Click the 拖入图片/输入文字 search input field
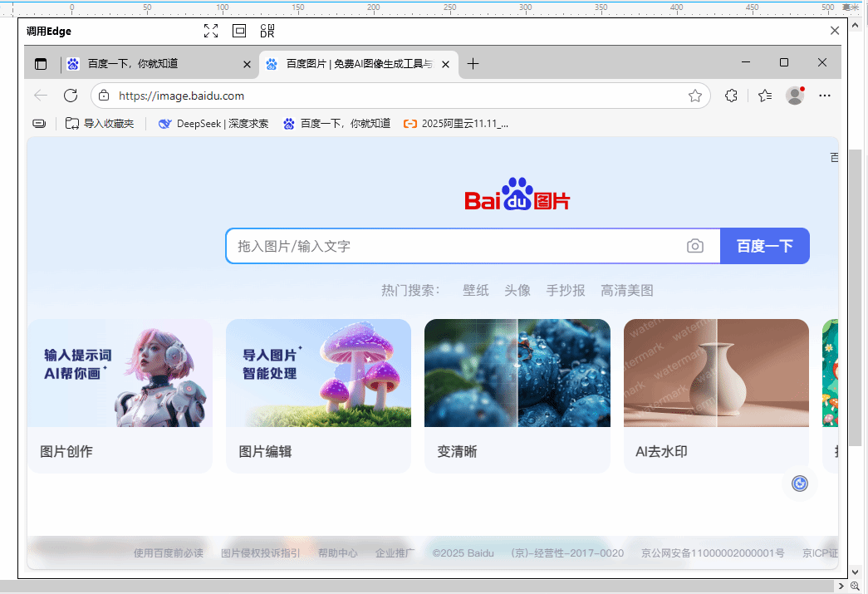The image size is (868, 594). pos(453,246)
